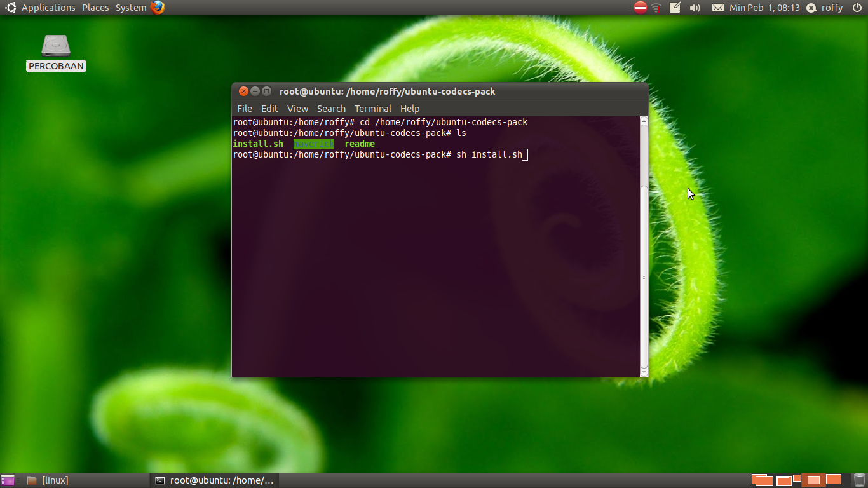
Task: Click the red no-entry notification icon
Action: click(x=641, y=8)
